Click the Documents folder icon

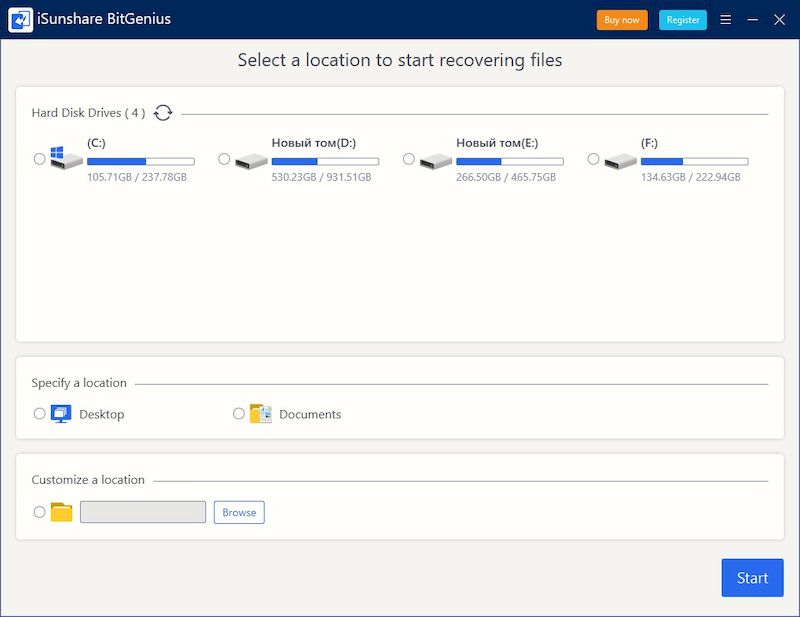click(x=261, y=414)
